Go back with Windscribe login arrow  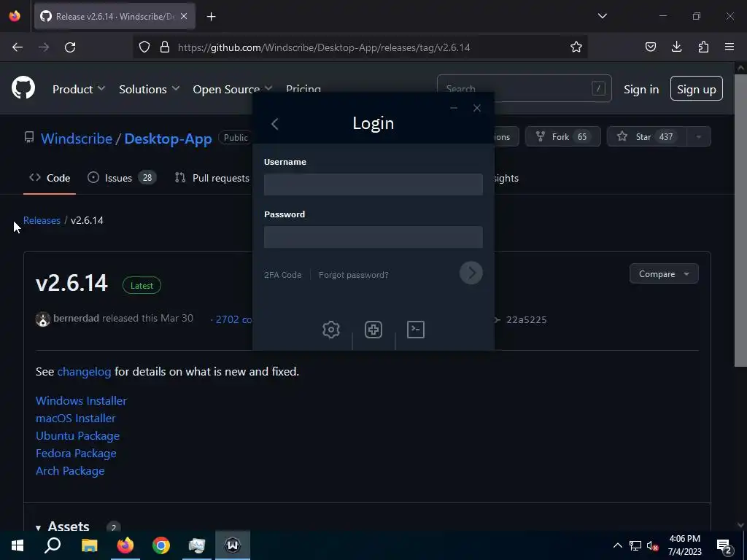click(x=274, y=124)
